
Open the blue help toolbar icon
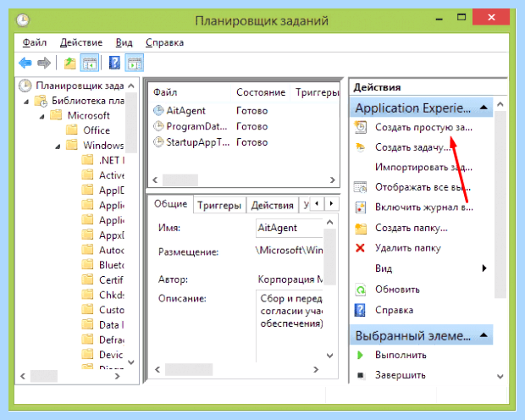(114, 63)
